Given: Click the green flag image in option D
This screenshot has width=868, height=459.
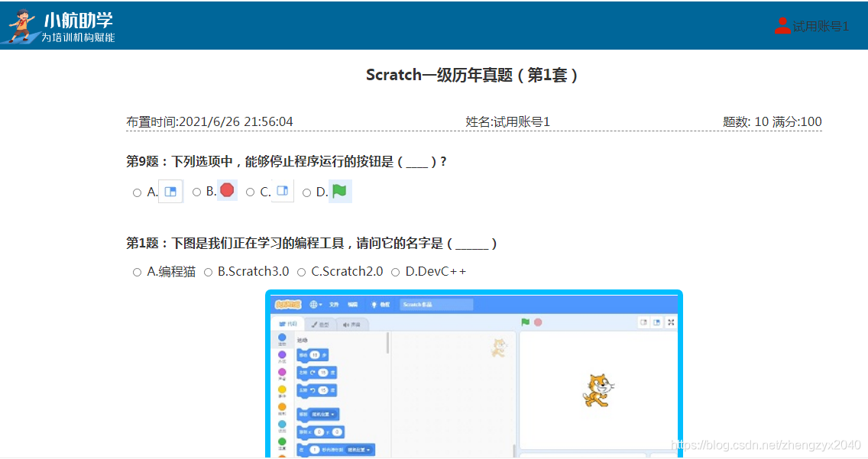Looking at the screenshot, I should [340, 192].
